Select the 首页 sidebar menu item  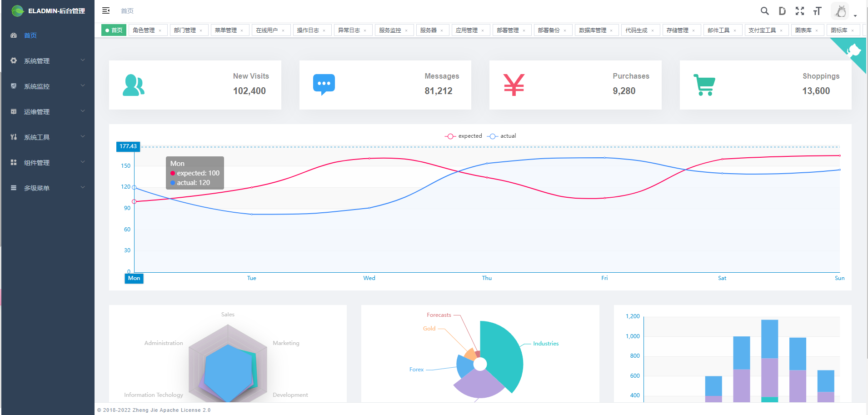coord(48,35)
